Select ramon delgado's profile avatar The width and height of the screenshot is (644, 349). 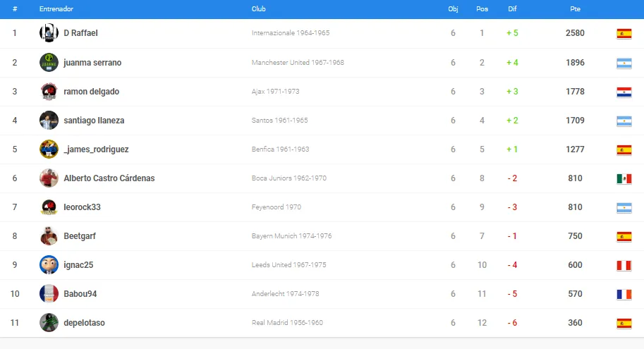click(x=49, y=91)
